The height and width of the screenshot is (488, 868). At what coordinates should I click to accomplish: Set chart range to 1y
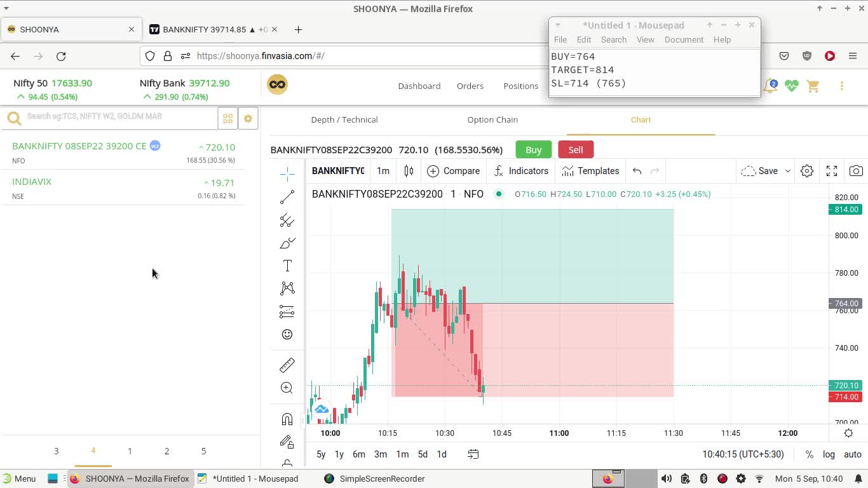pyautogui.click(x=339, y=454)
